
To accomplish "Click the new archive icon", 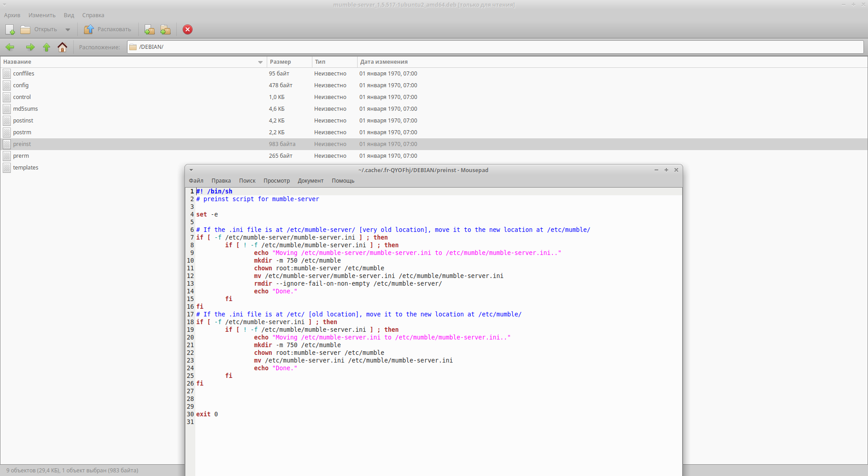I will click(x=10, y=30).
